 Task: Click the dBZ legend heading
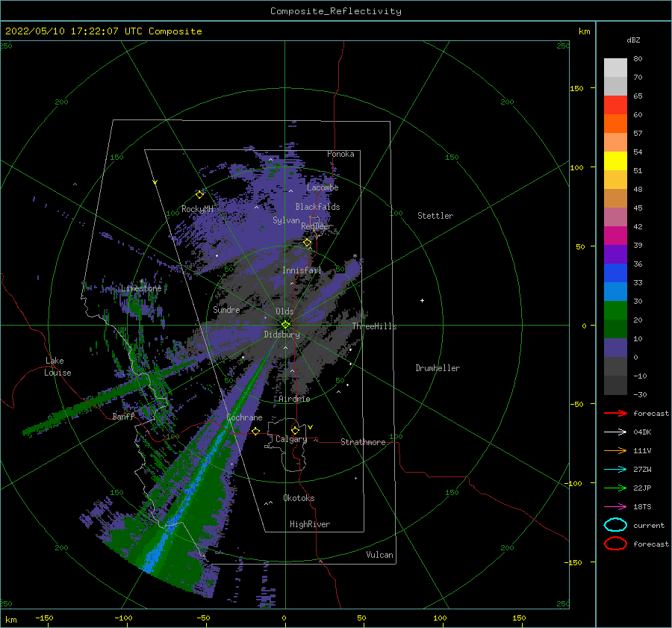(x=633, y=40)
